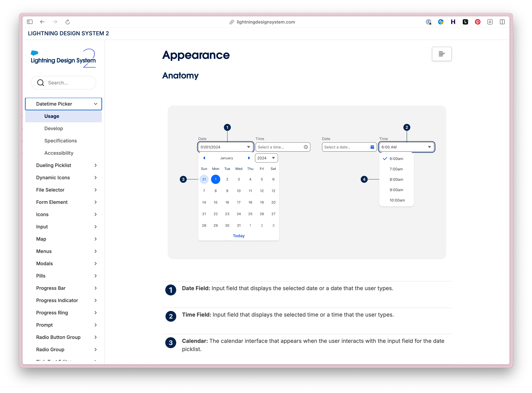
Task: Click the link icon beside the site address
Action: point(232,22)
